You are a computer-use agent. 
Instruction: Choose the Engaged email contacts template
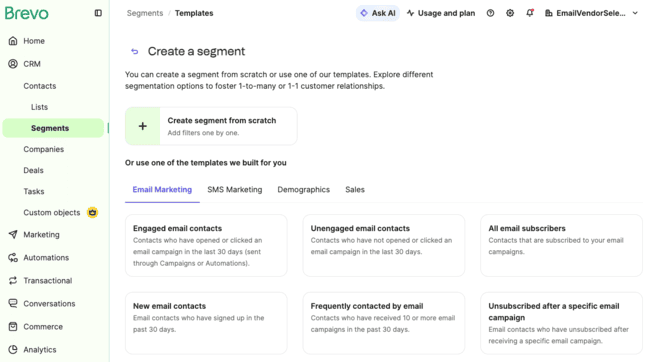[x=206, y=245]
